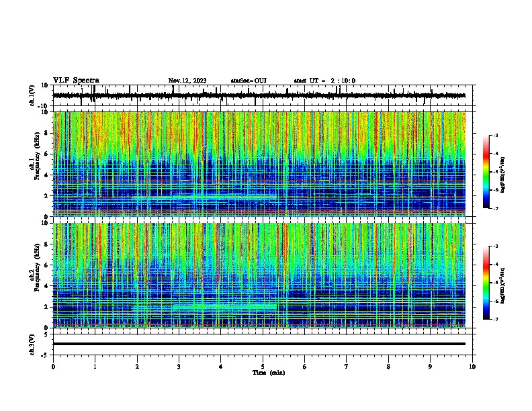Click the "VLF Spectra" plot title
Viewport: 532px width, 411px height.
click(76, 81)
